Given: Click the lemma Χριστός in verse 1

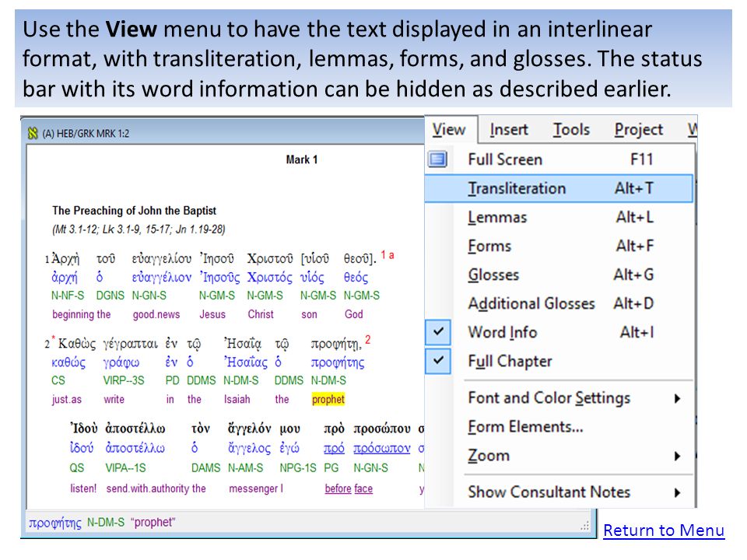Looking at the screenshot, I should [x=270, y=278].
